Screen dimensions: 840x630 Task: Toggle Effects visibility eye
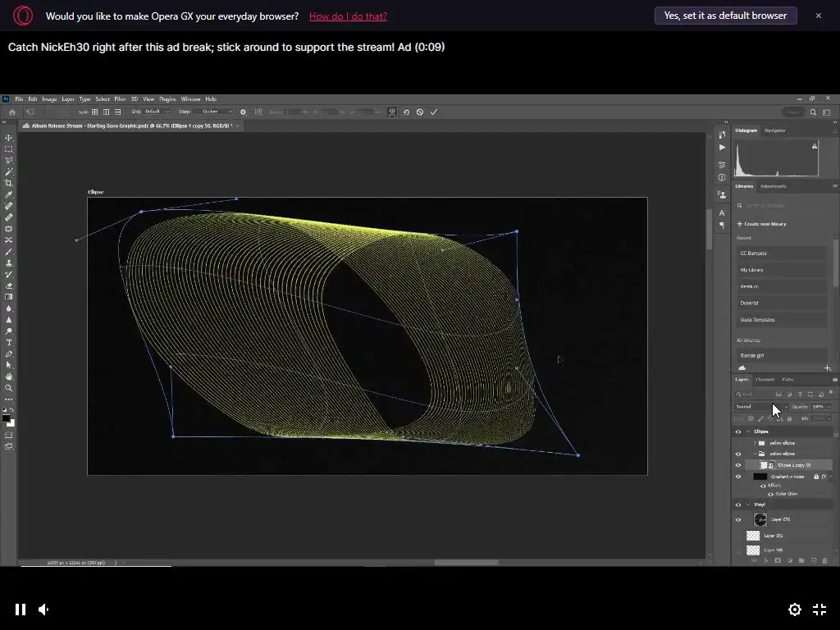click(x=764, y=486)
